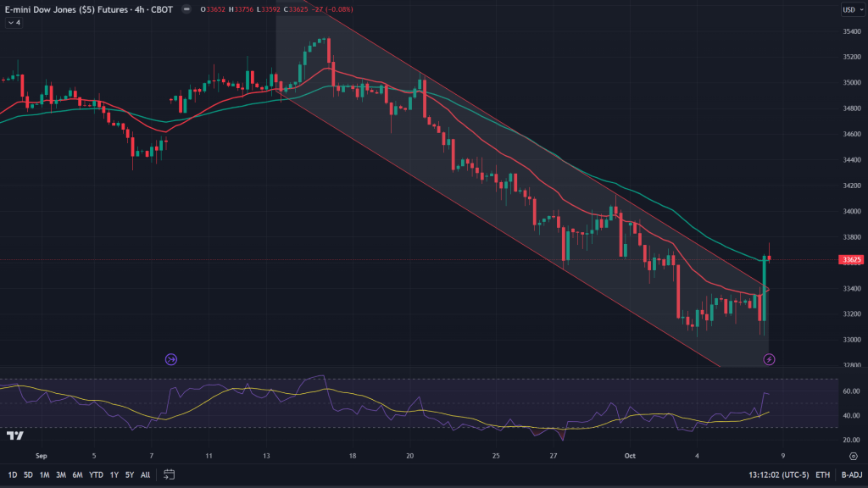Viewport: 868px width, 488px height.
Task: Open the go-to-date calendar icon
Action: pos(169,474)
